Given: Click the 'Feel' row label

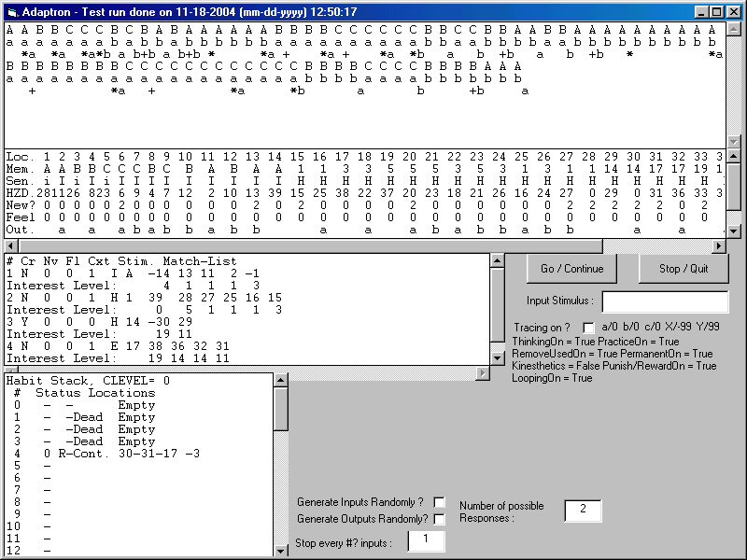Looking at the screenshot, I should [x=20, y=217].
